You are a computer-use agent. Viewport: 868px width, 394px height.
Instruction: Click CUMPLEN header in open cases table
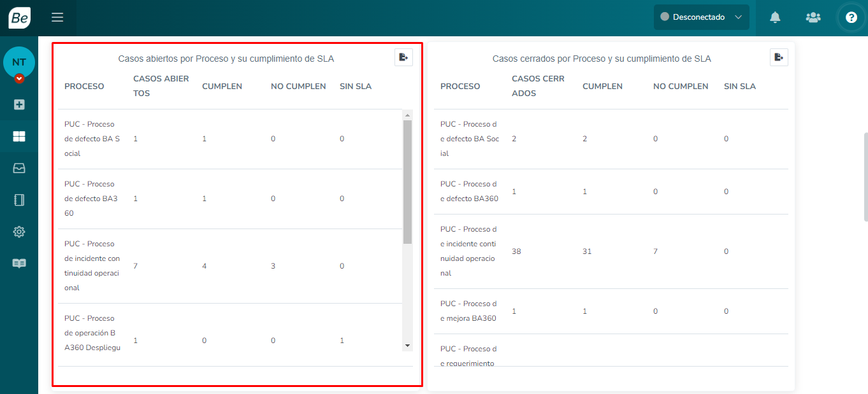coord(222,86)
